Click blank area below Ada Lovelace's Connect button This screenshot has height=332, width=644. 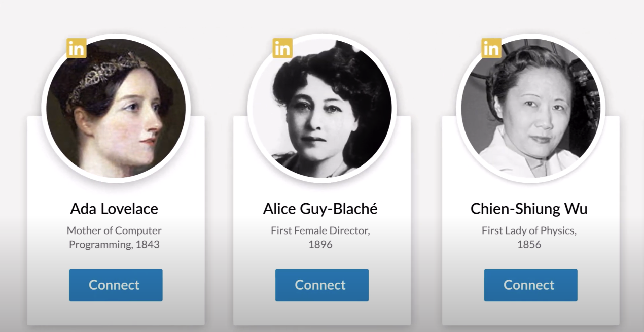116,313
